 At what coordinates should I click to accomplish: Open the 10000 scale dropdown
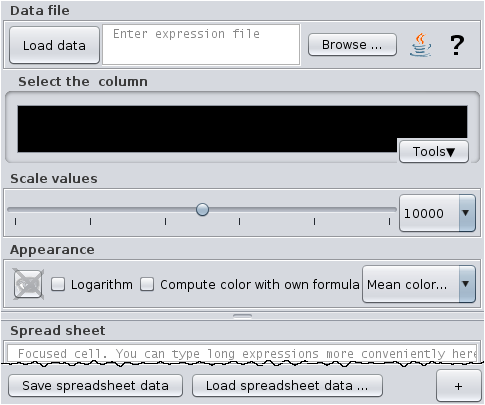click(467, 213)
